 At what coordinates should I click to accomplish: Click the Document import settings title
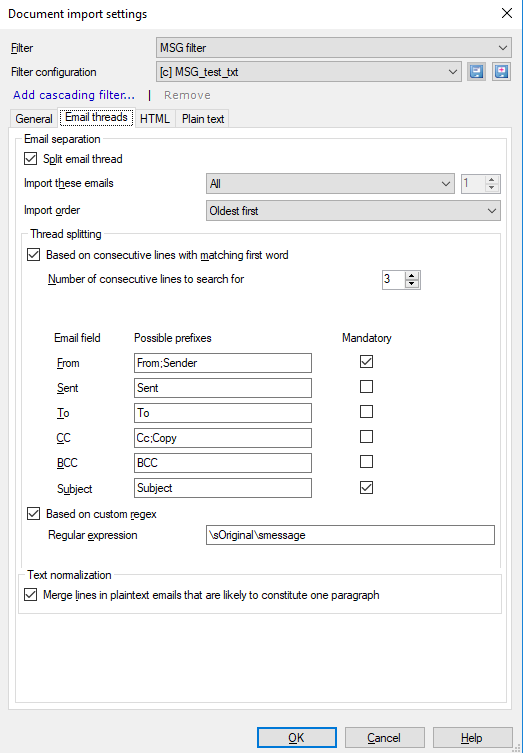click(78, 14)
